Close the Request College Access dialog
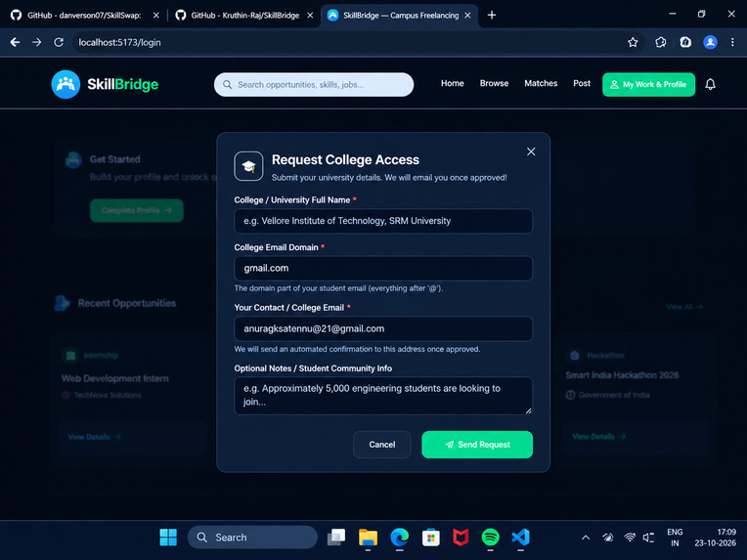 (x=531, y=151)
